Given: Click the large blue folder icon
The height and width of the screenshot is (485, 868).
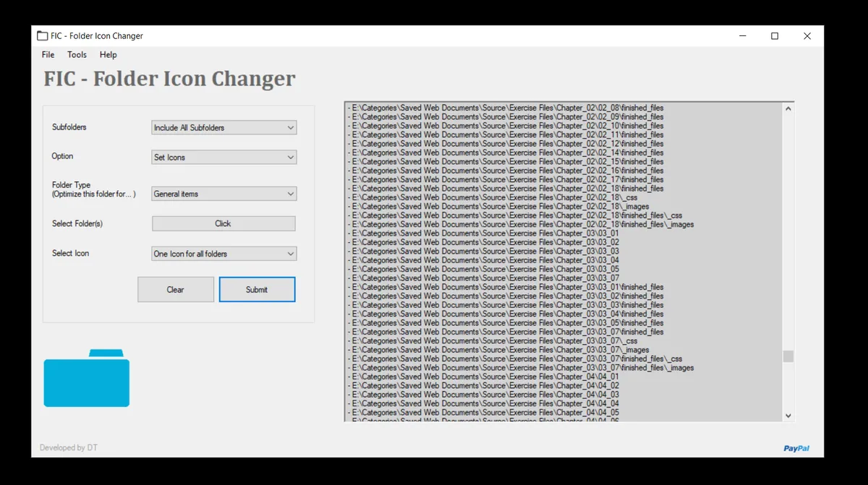Looking at the screenshot, I should [x=86, y=377].
